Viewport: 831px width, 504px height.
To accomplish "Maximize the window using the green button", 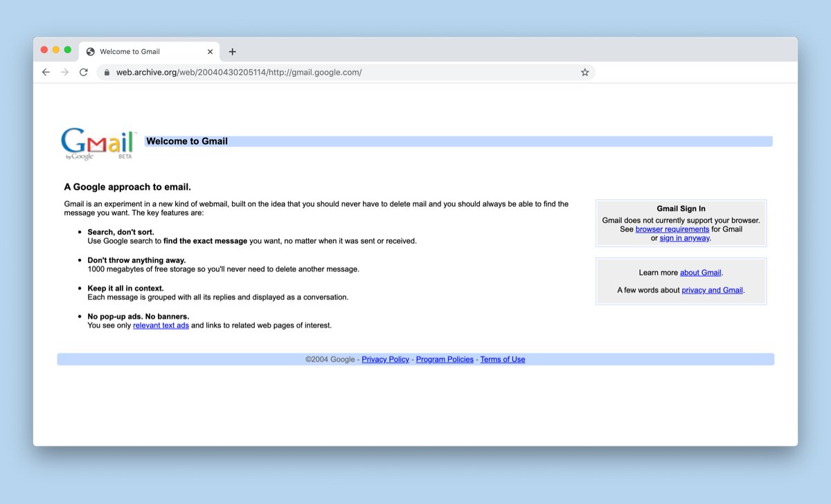I will (68, 50).
